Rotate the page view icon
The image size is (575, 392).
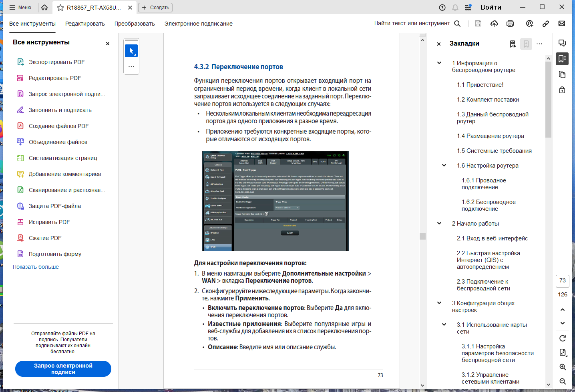pyautogui.click(x=563, y=338)
